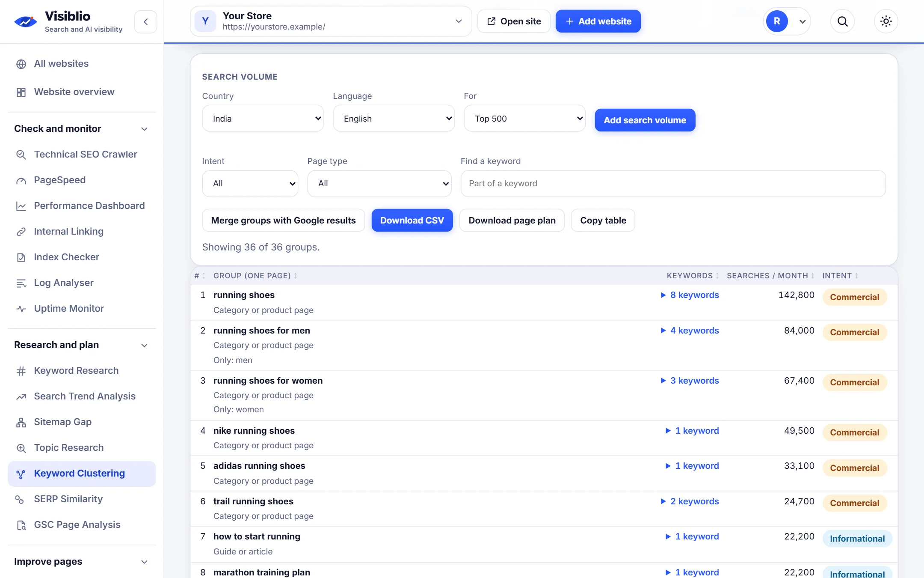
Task: Expand 8 keywords for running shoes
Action: pos(690,295)
